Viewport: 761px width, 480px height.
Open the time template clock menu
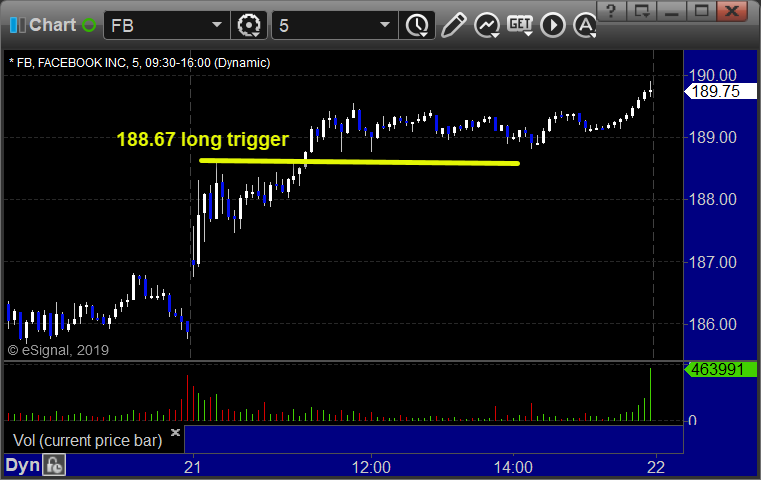click(x=417, y=25)
